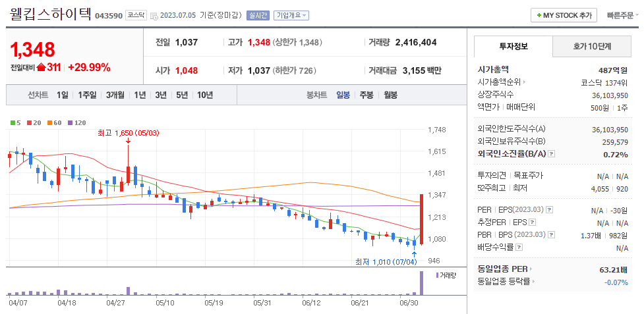Add stock via MY STOCK 추가 button
644x314 pixels.
(x=564, y=16)
